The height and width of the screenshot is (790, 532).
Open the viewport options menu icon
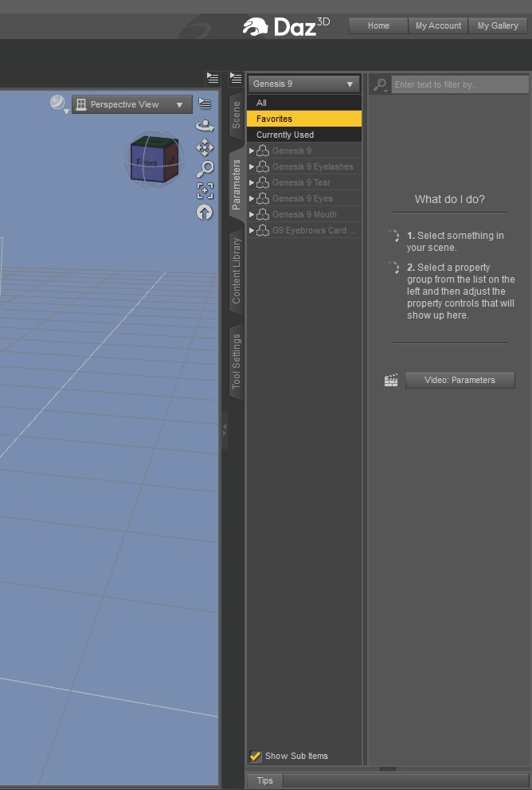pyautogui.click(x=205, y=104)
